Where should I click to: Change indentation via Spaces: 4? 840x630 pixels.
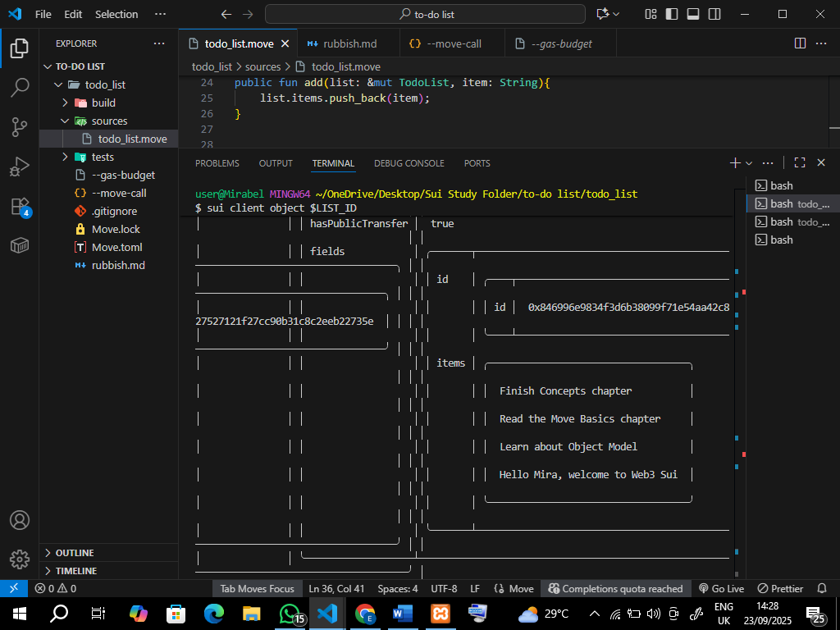(x=398, y=588)
